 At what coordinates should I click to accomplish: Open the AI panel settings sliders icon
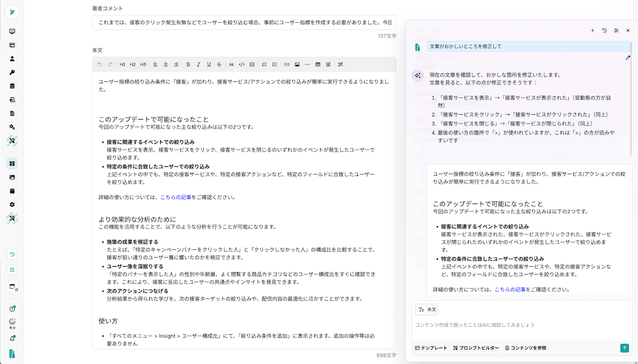coord(616,30)
